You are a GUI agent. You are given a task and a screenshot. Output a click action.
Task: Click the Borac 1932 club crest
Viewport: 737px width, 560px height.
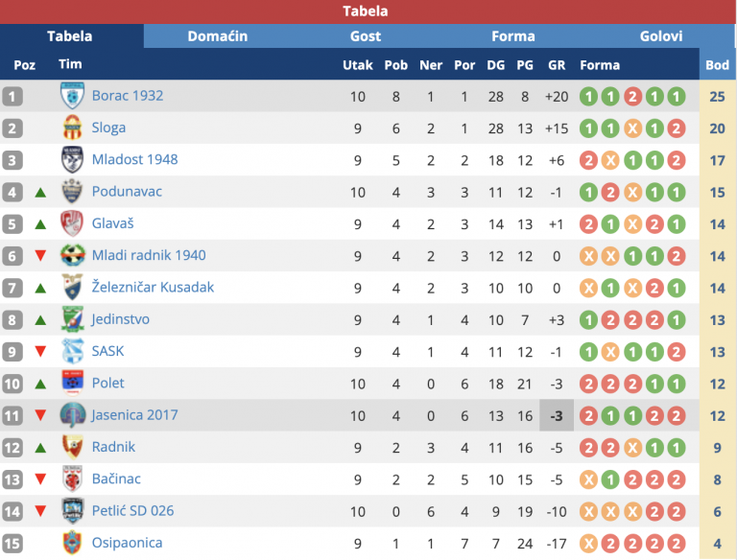pyautogui.click(x=72, y=96)
